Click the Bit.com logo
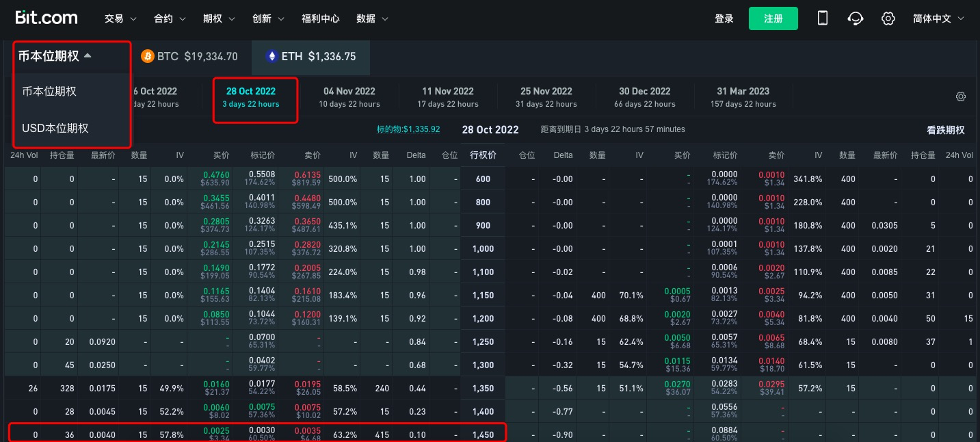980x442 pixels. (x=47, y=18)
